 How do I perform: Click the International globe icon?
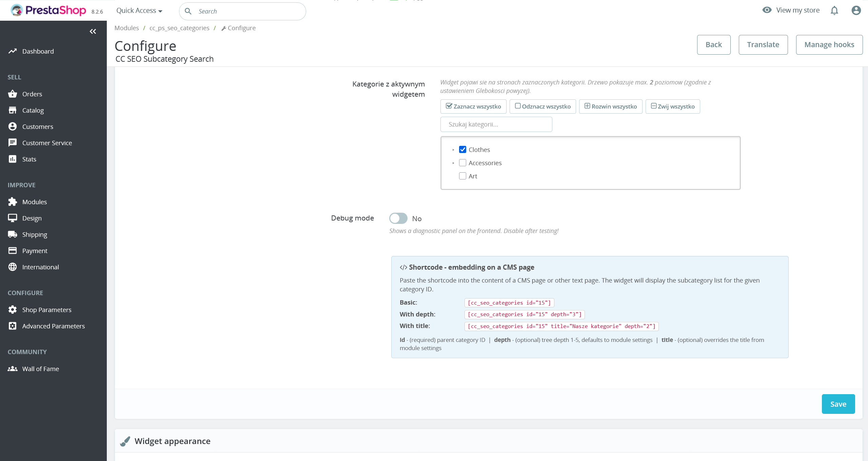coord(13,267)
